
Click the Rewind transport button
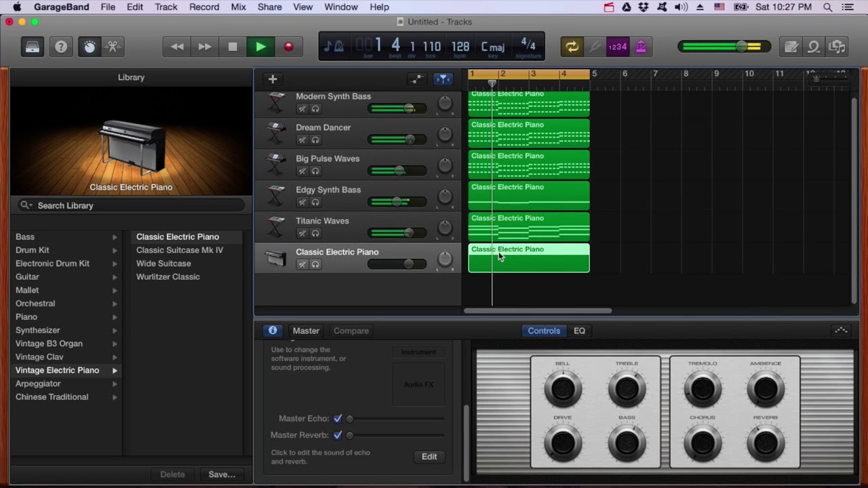(x=177, y=47)
